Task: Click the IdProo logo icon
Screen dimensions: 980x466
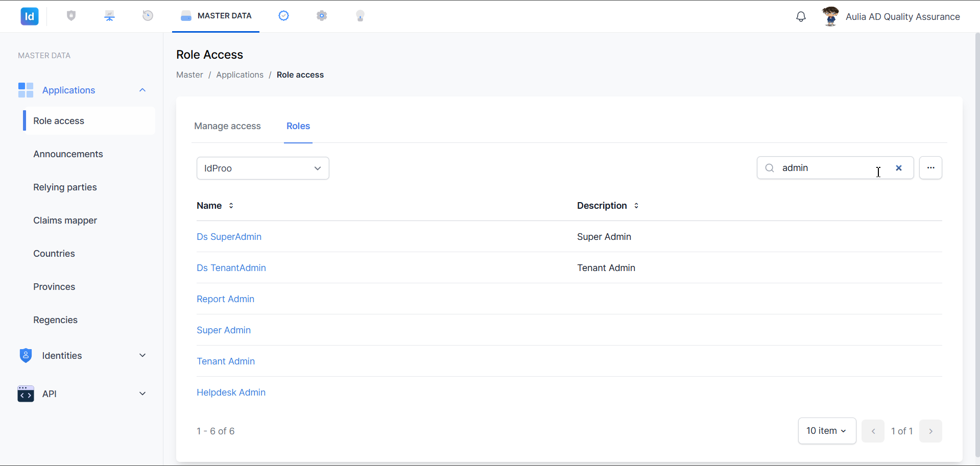Action: pyautogui.click(x=30, y=16)
